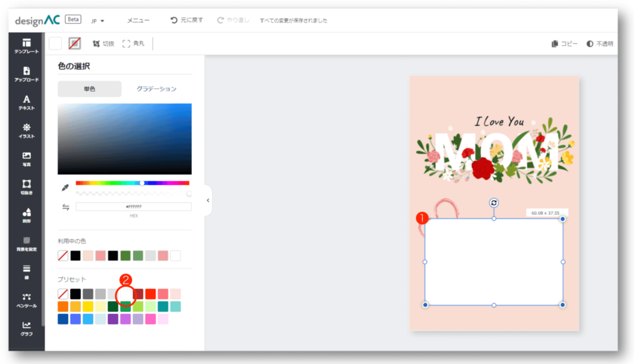634x364 pixels.
Task: Click 元に戻す (Undo)
Action: click(187, 20)
